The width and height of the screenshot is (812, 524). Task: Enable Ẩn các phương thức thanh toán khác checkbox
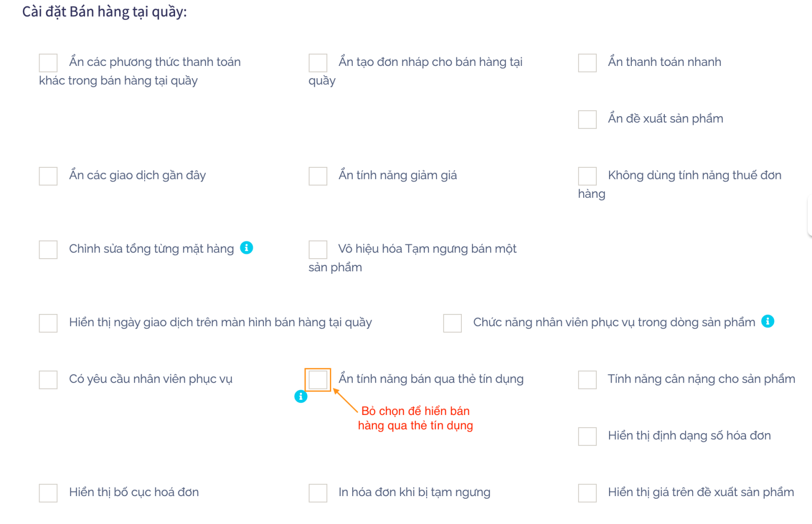tap(48, 63)
